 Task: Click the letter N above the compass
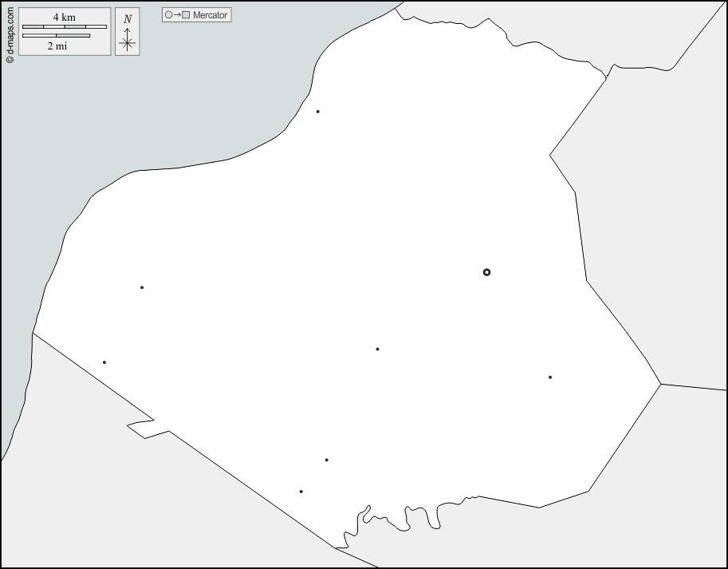coord(127,19)
